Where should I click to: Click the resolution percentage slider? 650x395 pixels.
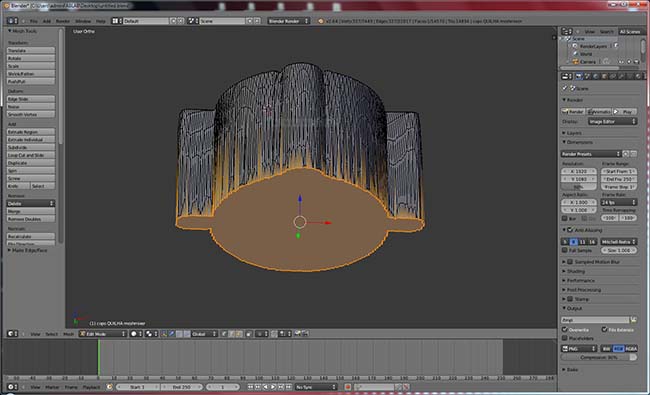579,187
